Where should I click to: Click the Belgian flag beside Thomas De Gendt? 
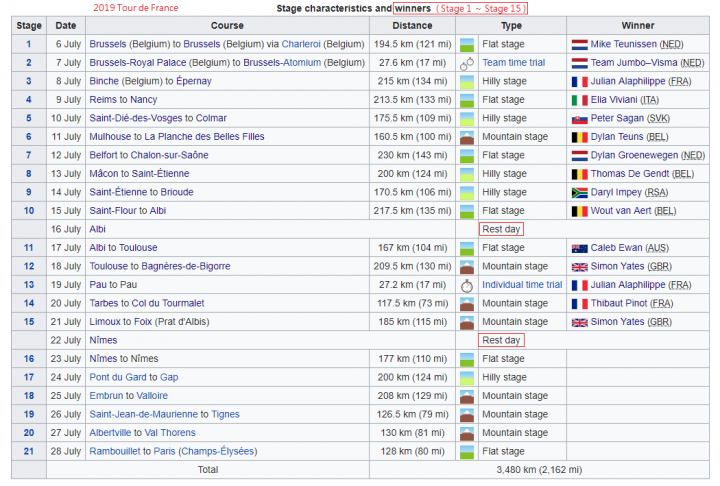[579, 175]
